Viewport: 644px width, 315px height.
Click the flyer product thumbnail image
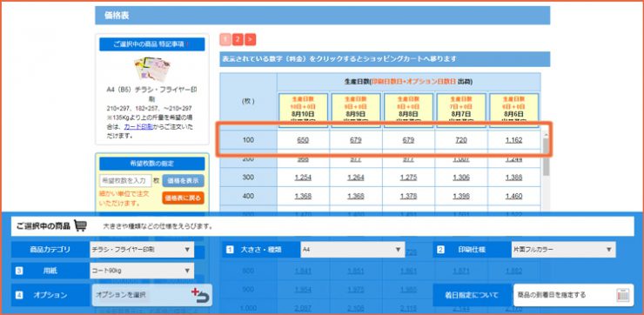click(151, 69)
